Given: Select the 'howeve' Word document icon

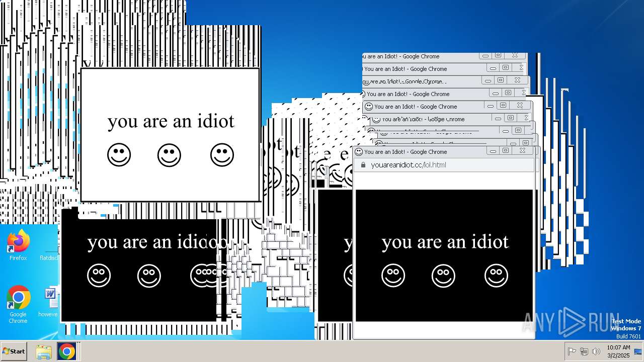Looking at the screenshot, I should 50,302.
